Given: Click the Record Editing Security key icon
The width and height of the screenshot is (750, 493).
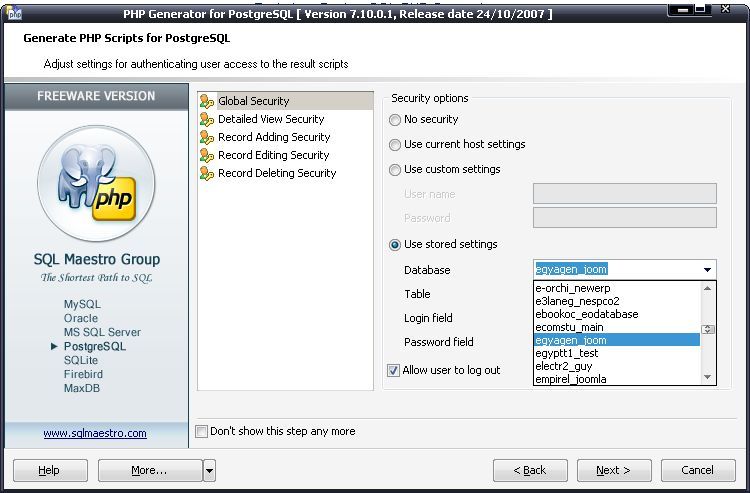Looking at the screenshot, I should coord(207,155).
